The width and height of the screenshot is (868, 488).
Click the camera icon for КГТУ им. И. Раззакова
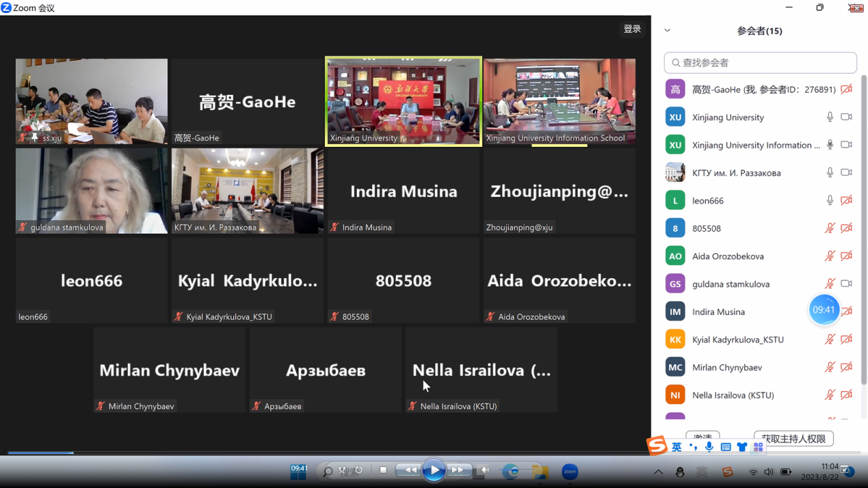pos(846,172)
